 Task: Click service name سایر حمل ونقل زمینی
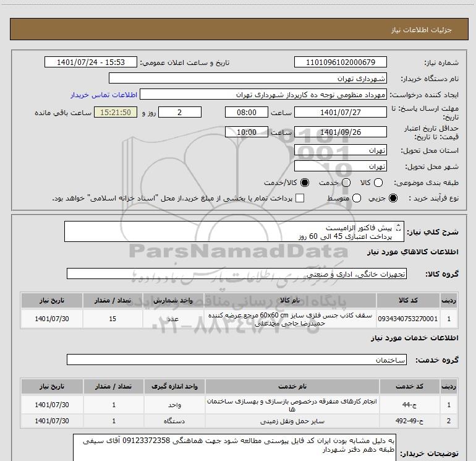pos(292,421)
